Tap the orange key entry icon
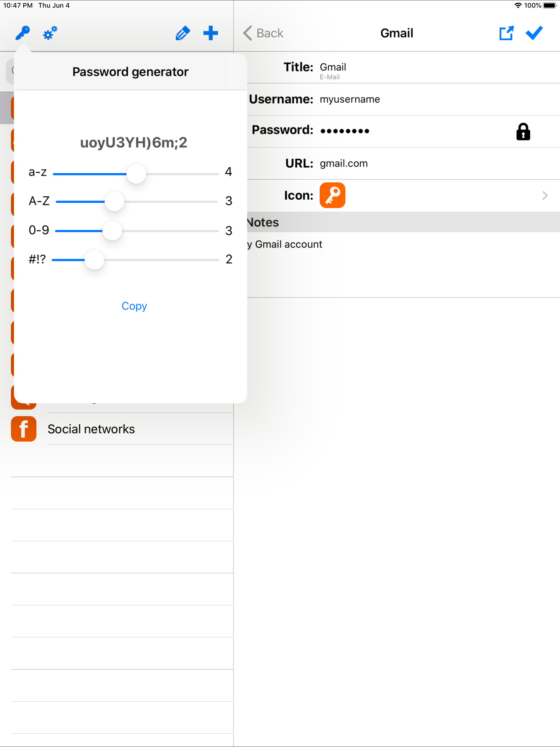 pyautogui.click(x=332, y=195)
